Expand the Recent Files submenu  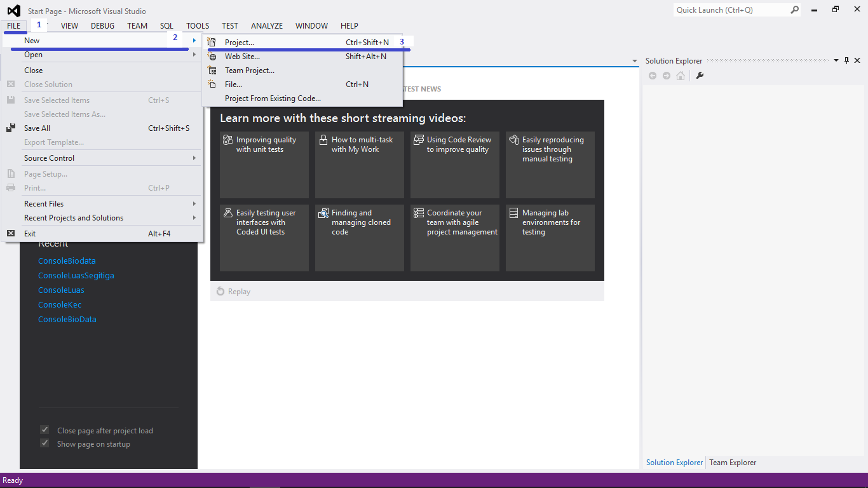[x=194, y=203]
